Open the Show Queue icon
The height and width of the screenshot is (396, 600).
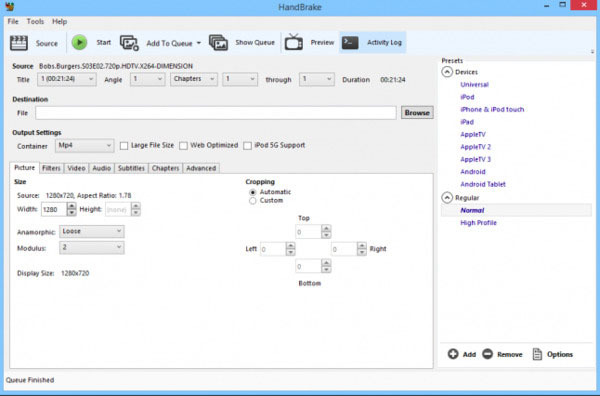[x=218, y=42]
